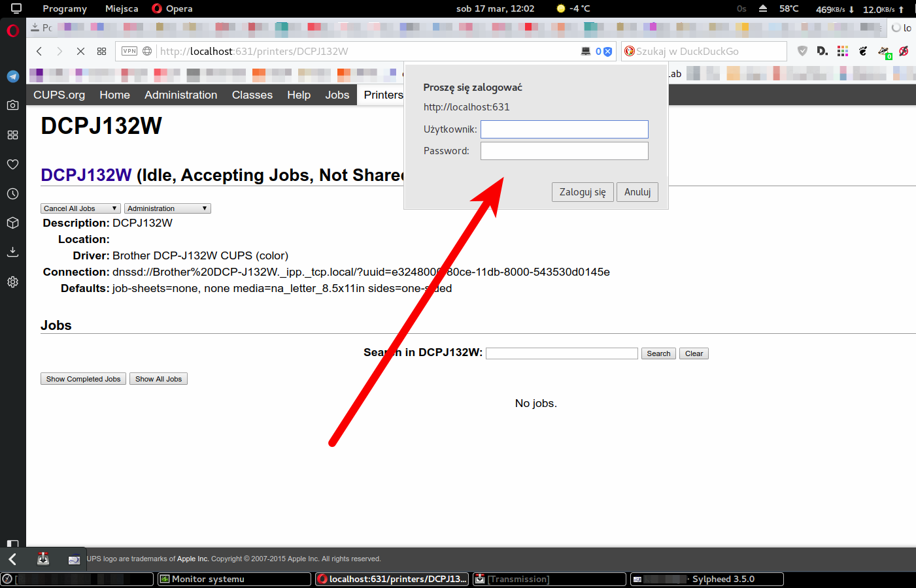The height and width of the screenshot is (588, 916).
Task: Click Show Completed Jobs button
Action: point(83,379)
